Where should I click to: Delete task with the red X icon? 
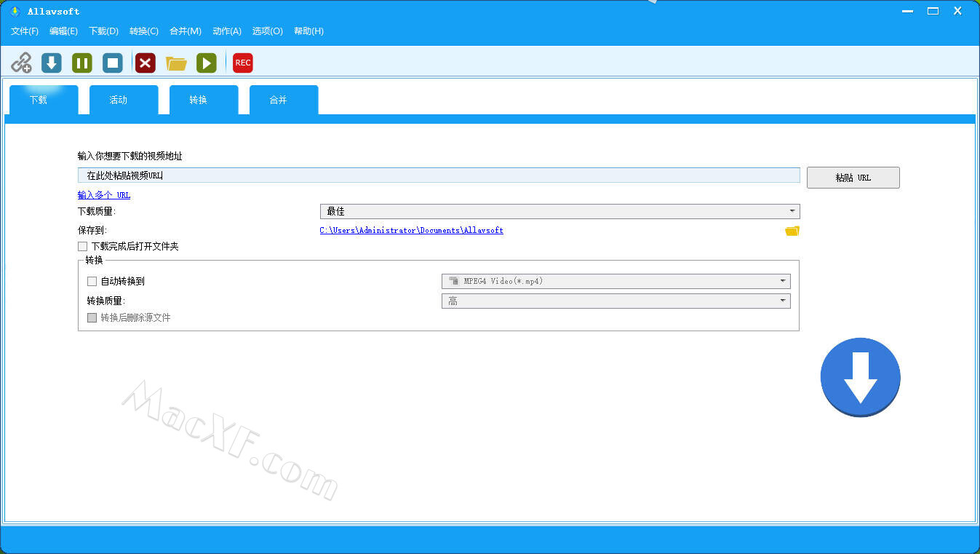[x=146, y=63]
